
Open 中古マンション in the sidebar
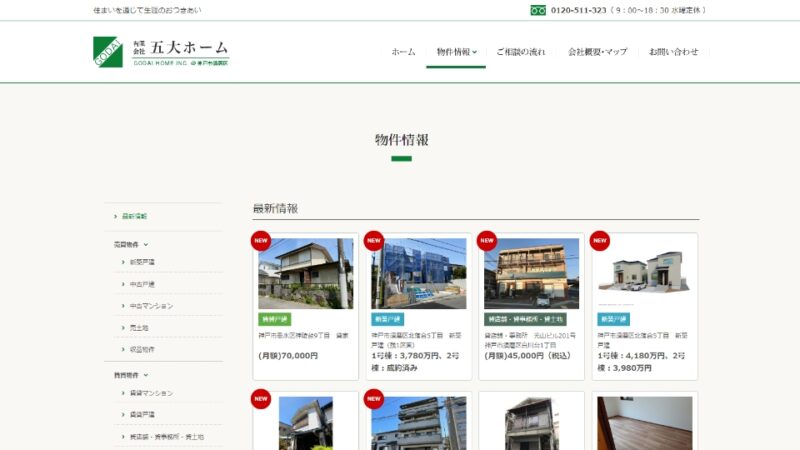point(151,306)
